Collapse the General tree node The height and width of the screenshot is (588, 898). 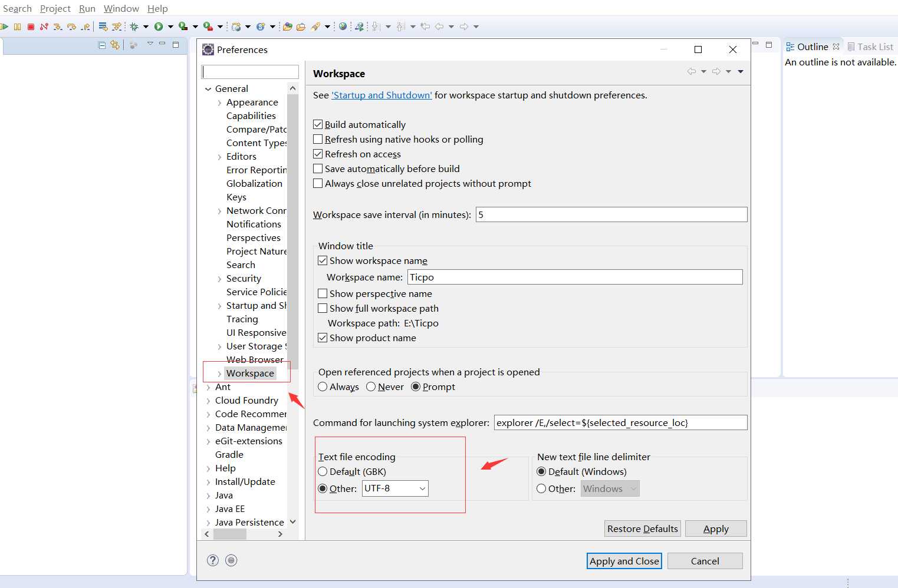pyautogui.click(x=208, y=89)
